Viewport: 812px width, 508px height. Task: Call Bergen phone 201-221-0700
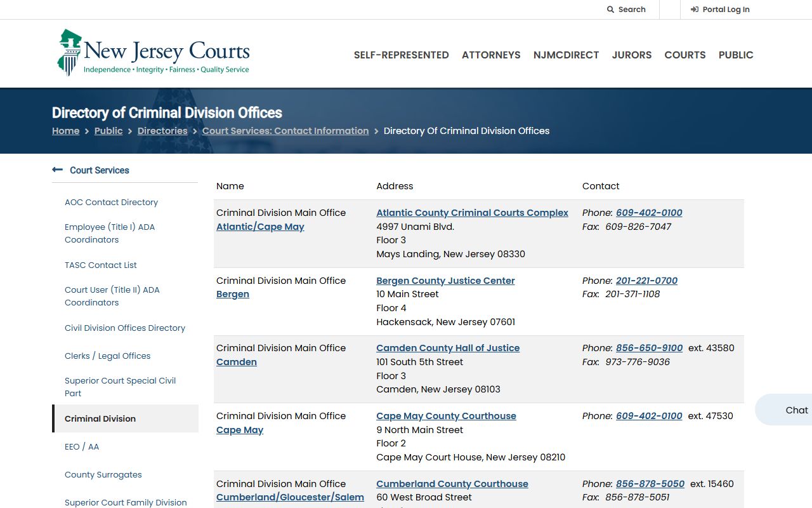(x=646, y=281)
